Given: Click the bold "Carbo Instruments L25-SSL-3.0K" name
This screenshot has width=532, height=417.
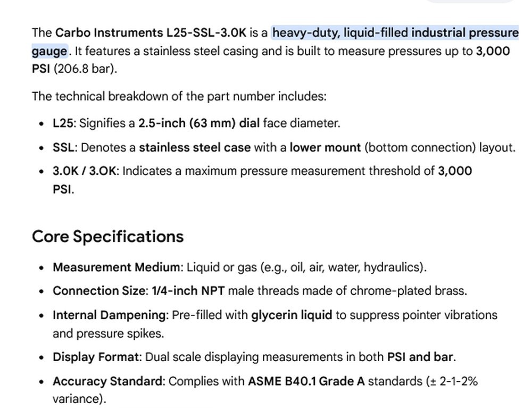Looking at the screenshot, I should point(151,32).
